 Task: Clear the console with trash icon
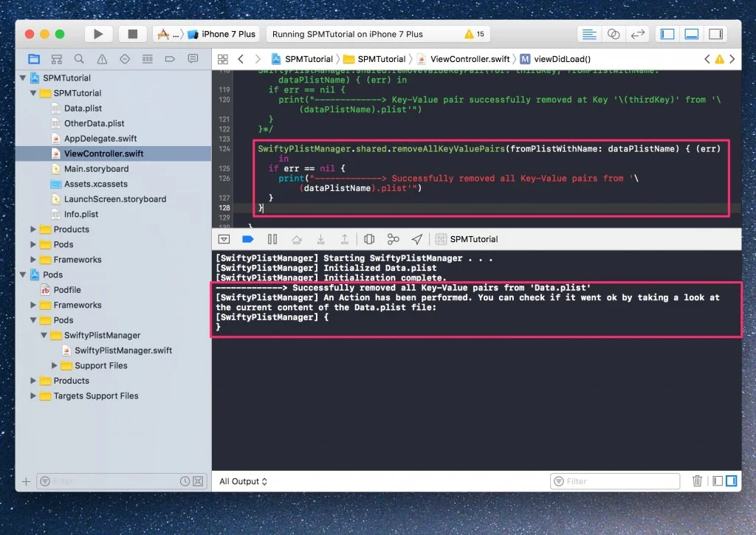pos(697,481)
